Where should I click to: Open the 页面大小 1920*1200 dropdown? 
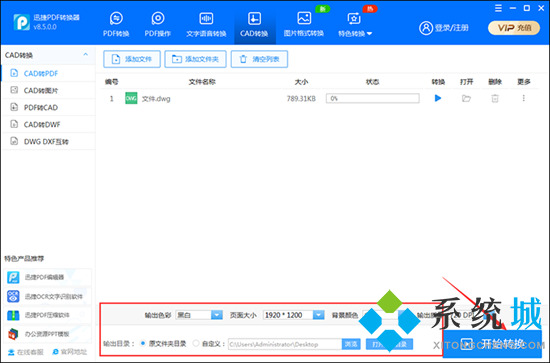coord(294,315)
